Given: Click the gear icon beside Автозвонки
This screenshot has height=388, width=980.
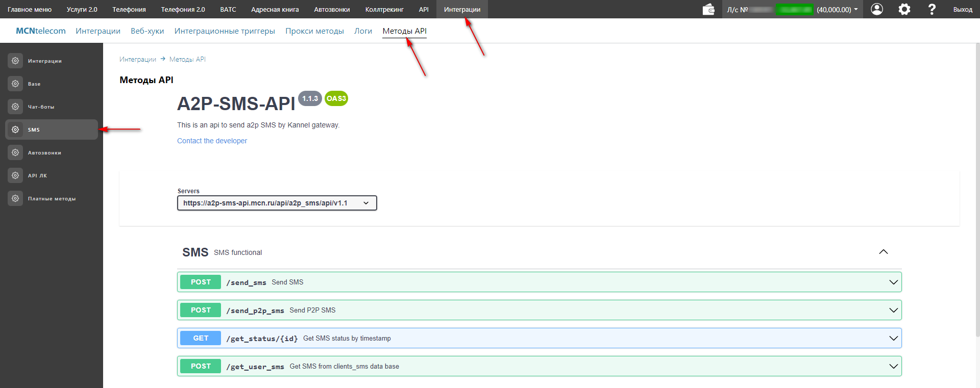Looking at the screenshot, I should [15, 152].
